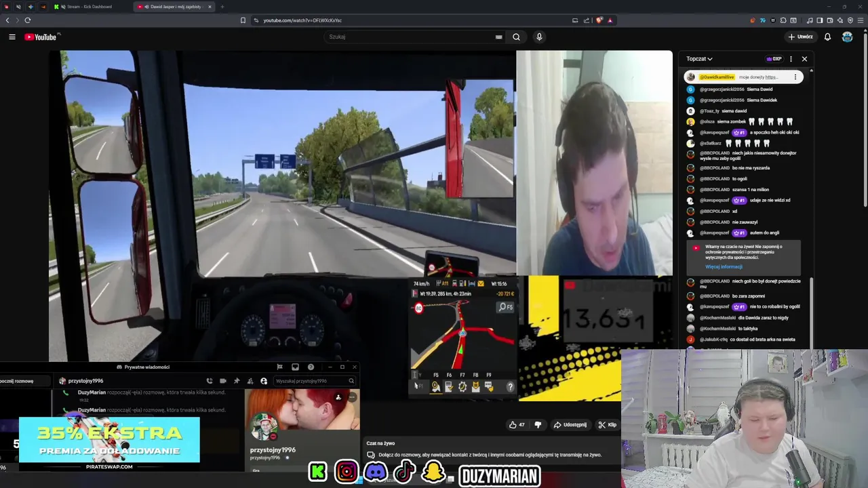
Task: Click the F5 navigation tab icon in advisor
Action: tap(435, 386)
